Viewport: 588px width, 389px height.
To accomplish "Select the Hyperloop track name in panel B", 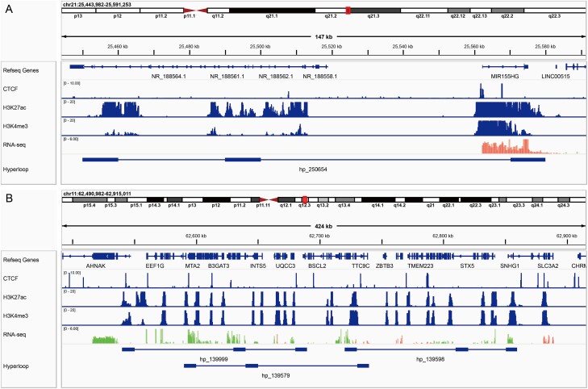I will click(15, 366).
